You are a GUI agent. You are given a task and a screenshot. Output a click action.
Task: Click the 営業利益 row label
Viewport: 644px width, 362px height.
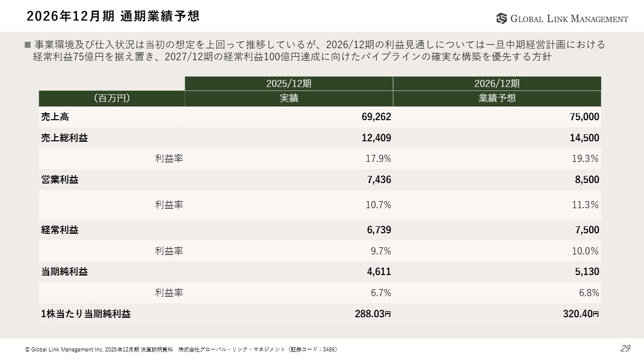pos(60,179)
